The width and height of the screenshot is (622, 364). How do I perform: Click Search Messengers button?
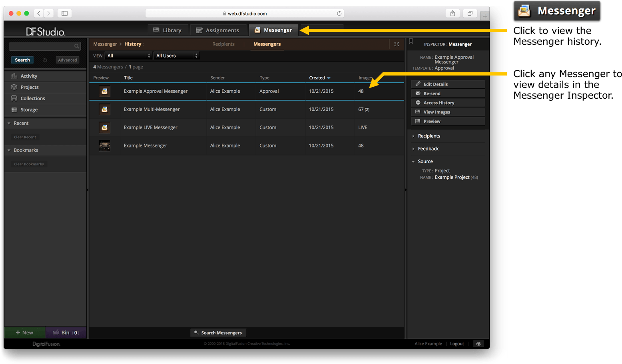click(x=218, y=332)
